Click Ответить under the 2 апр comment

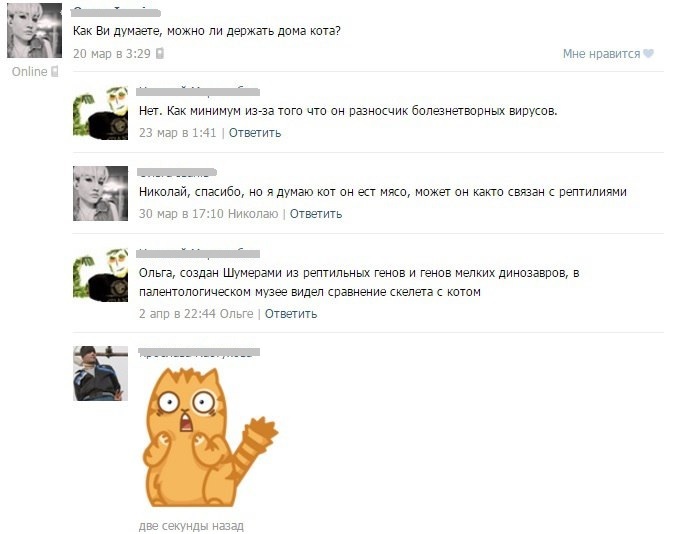coord(291,313)
